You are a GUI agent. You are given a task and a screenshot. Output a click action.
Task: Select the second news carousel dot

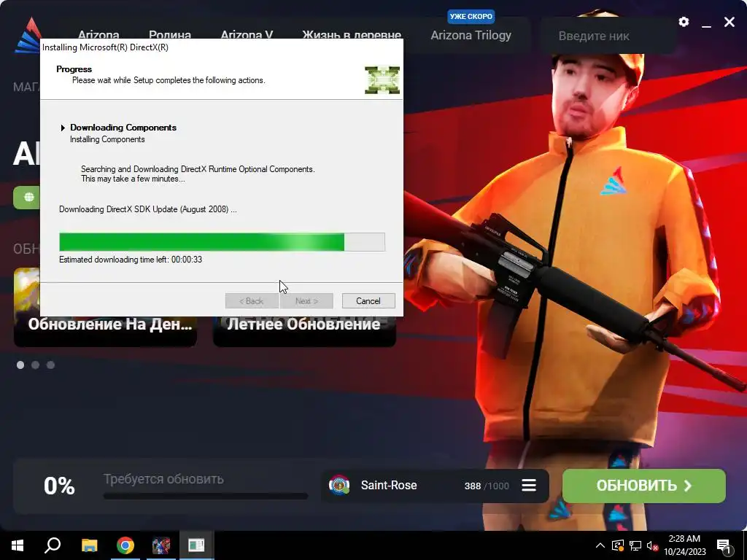pos(35,365)
